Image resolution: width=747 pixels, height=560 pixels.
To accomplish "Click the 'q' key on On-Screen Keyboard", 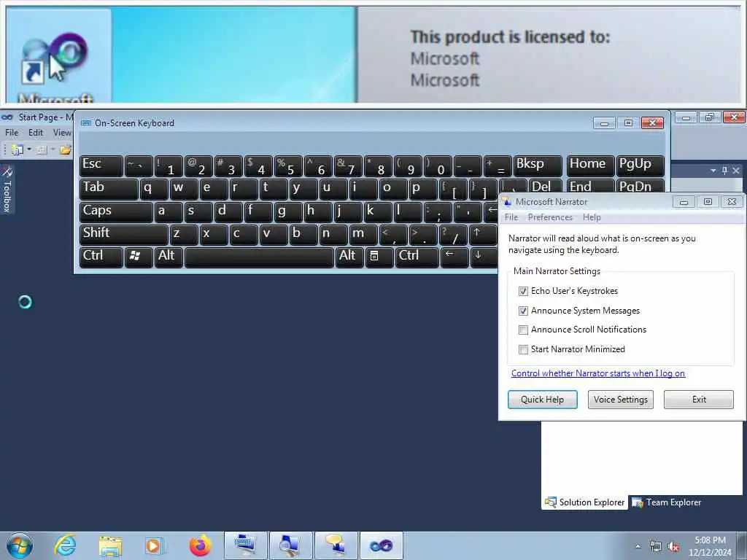I will [153, 189].
